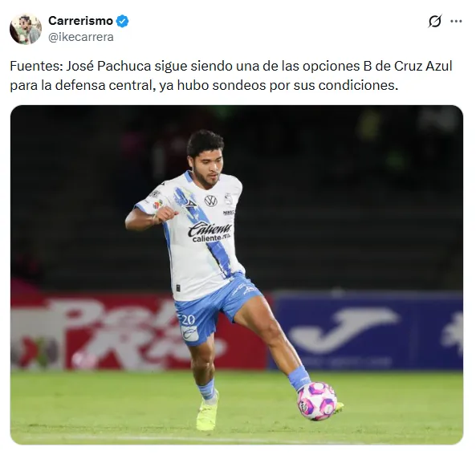Open the attached photo in full view
476x455 pixels.
coord(237,274)
